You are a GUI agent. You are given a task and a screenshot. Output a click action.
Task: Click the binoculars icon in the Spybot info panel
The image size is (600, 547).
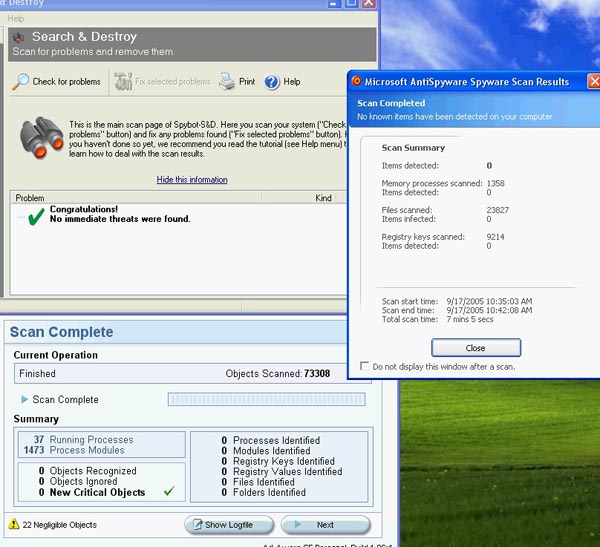point(42,137)
